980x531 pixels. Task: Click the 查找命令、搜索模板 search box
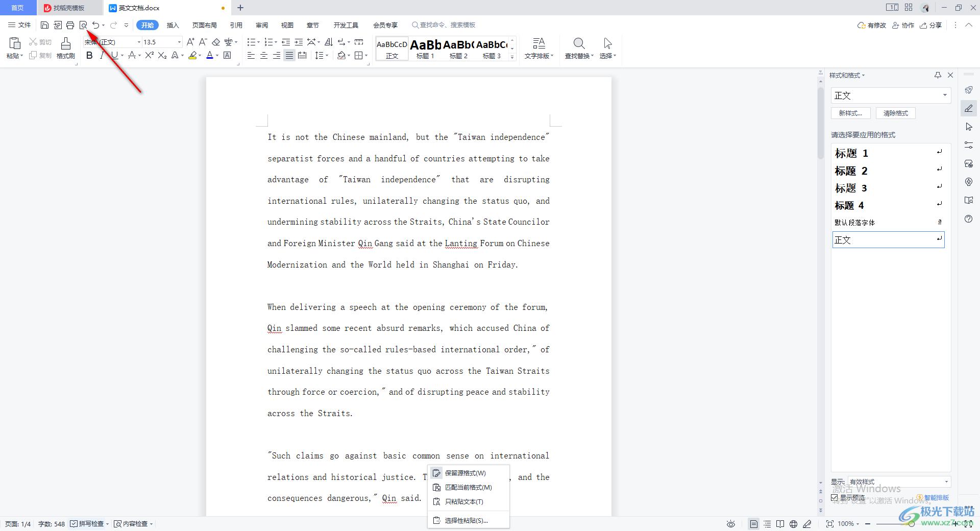(444, 25)
